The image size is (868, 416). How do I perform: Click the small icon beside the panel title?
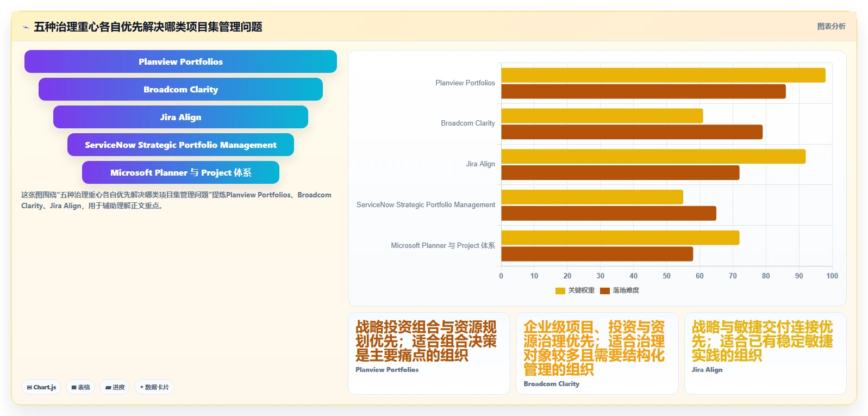26,27
